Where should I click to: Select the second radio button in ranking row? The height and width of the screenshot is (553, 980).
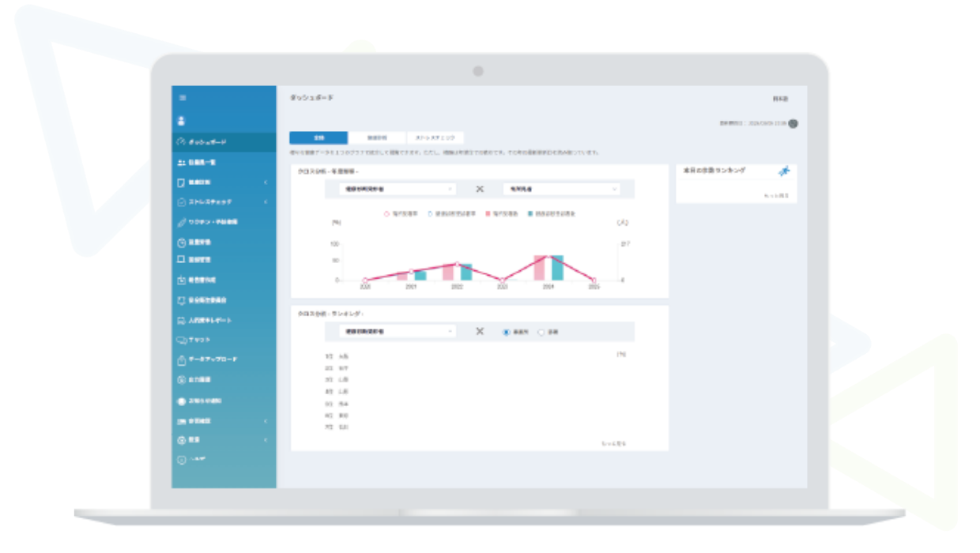click(541, 333)
